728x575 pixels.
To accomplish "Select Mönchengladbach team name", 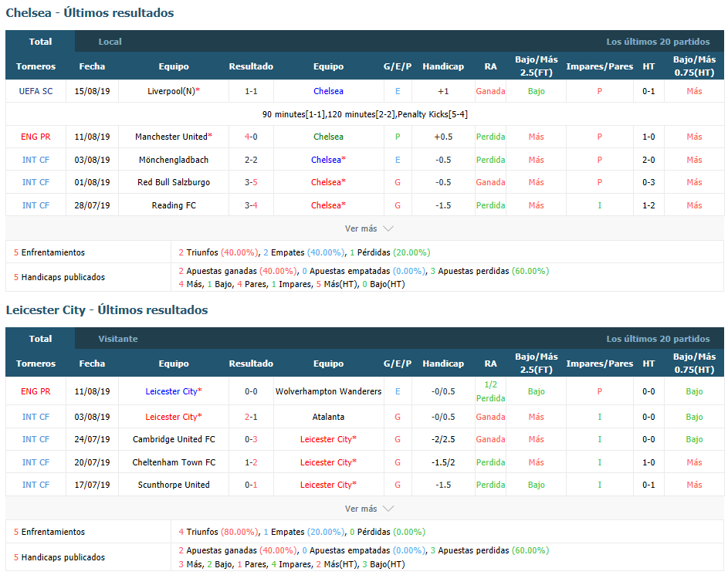I will (x=174, y=160).
